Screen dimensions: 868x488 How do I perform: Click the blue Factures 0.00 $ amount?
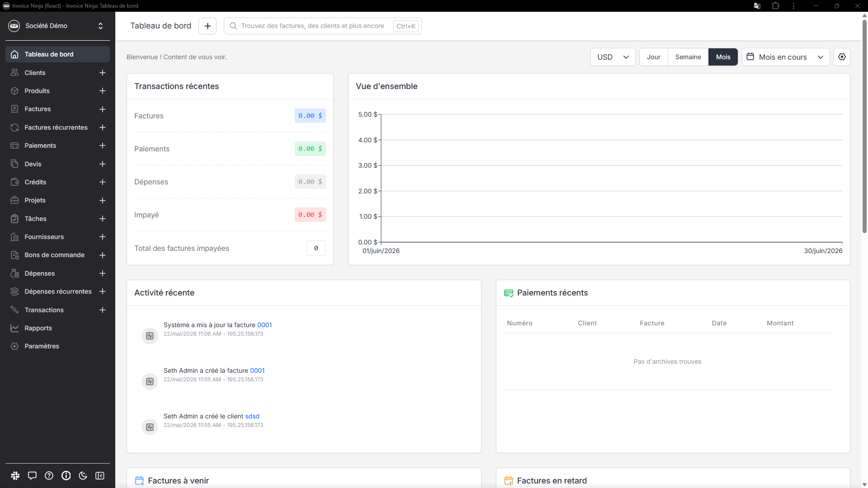pos(310,116)
